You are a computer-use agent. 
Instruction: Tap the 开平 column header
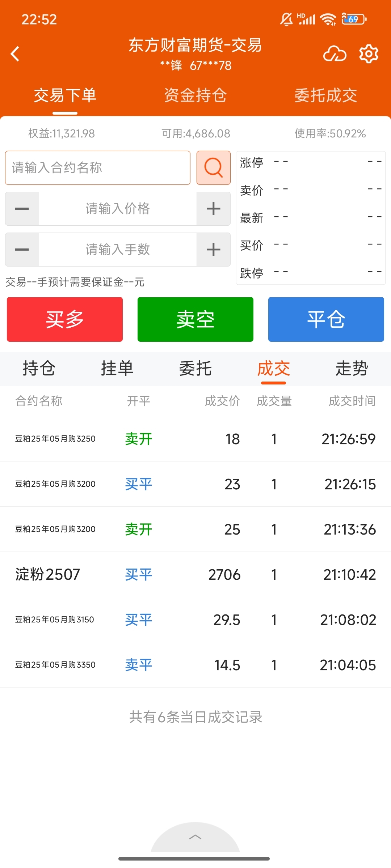[x=138, y=401]
